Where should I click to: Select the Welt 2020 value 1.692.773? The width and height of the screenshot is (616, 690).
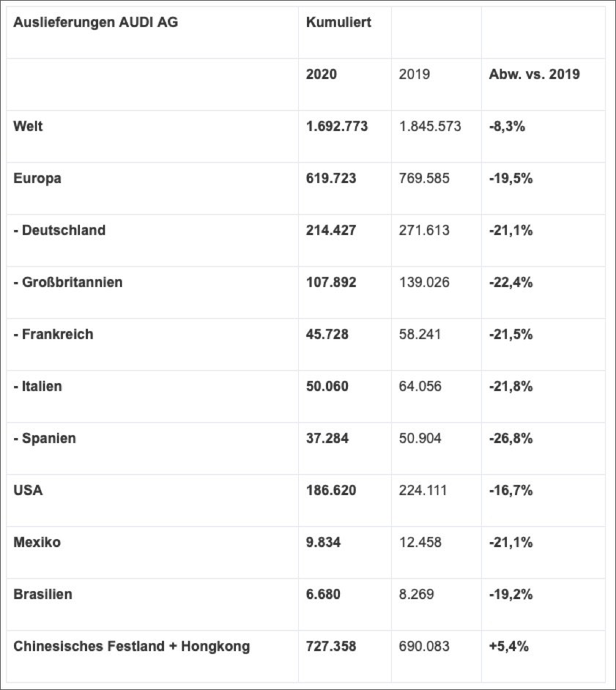pyautogui.click(x=337, y=126)
